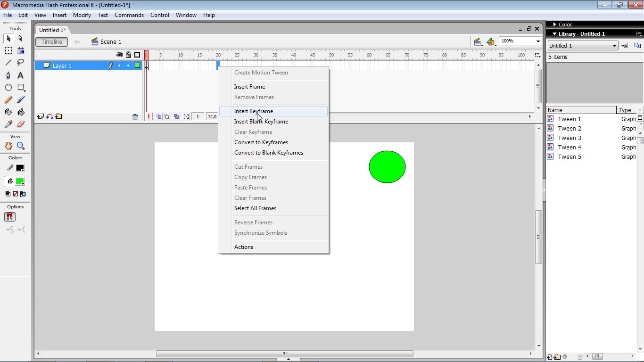Toggle the Snap to Objects magnet
This screenshot has width=644, height=362.
(10, 217)
